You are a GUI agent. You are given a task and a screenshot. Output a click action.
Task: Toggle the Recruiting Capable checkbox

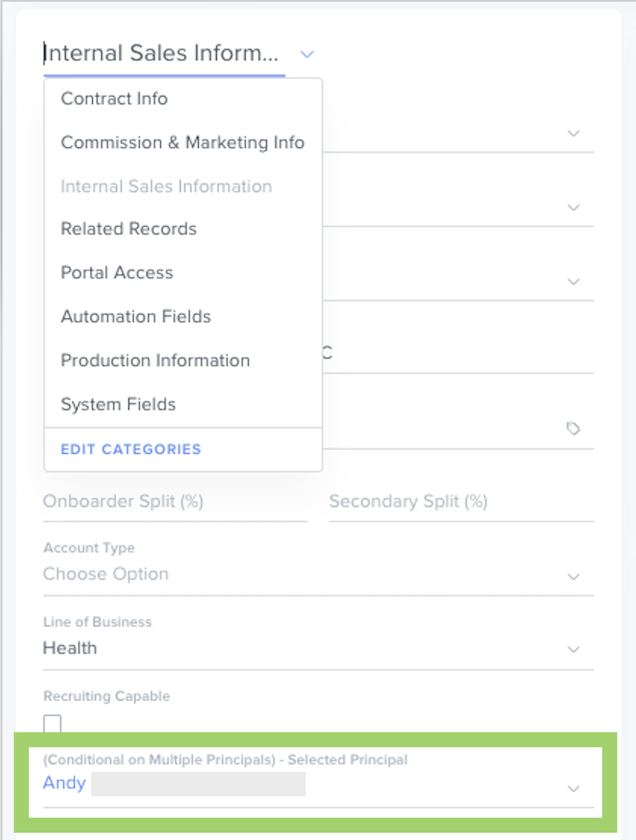(53, 724)
